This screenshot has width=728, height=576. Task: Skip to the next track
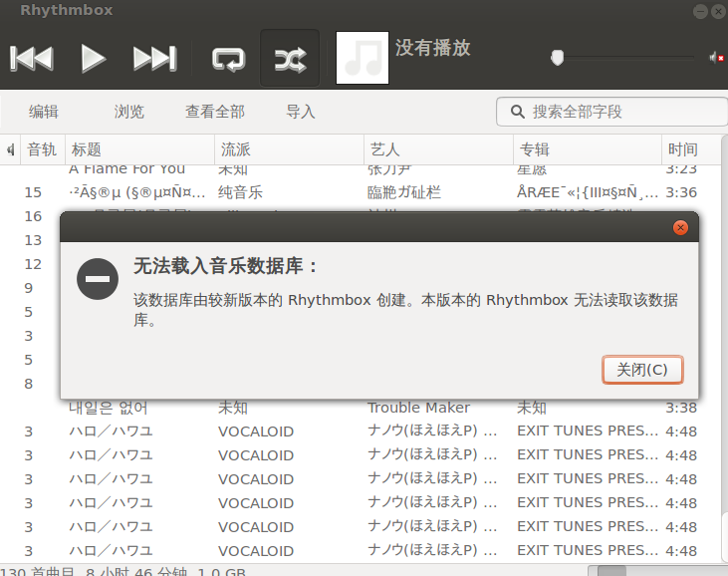(154, 59)
